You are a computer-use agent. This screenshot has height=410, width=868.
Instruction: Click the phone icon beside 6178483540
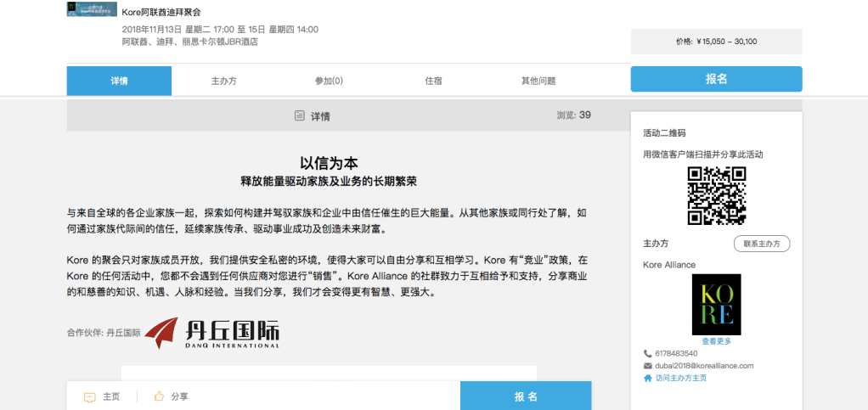click(648, 353)
